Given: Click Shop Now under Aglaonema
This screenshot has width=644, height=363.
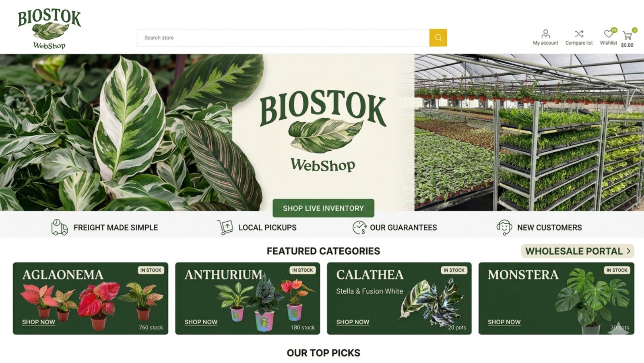Looking at the screenshot, I should [39, 322].
